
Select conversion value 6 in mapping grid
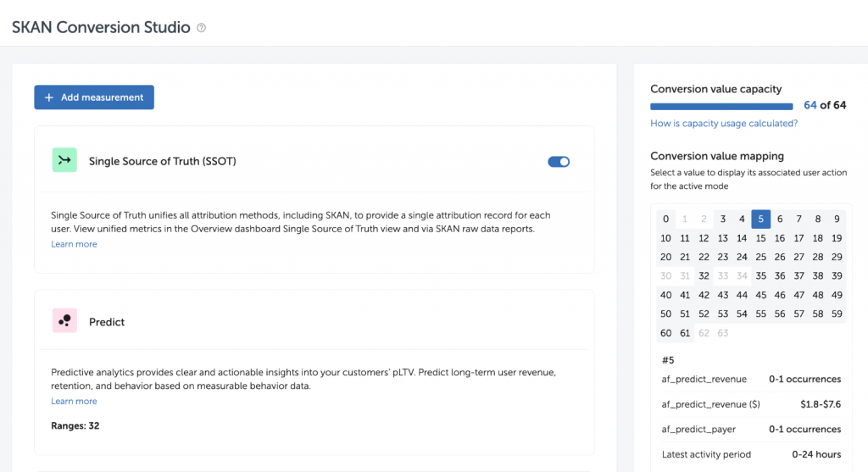click(780, 219)
